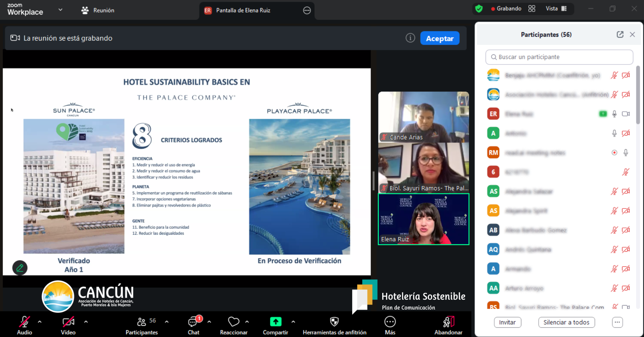Pop out the Participants panel
644x337 pixels.
620,34
